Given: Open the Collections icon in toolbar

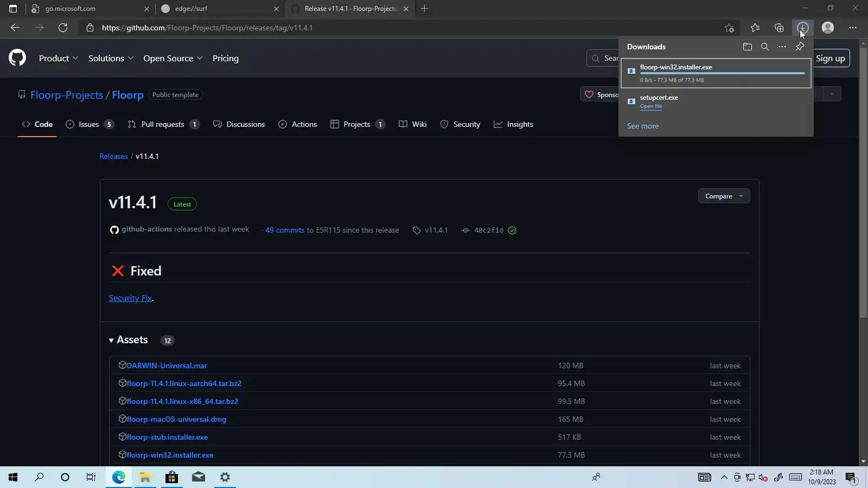Looking at the screenshot, I should pyautogui.click(x=779, y=28).
